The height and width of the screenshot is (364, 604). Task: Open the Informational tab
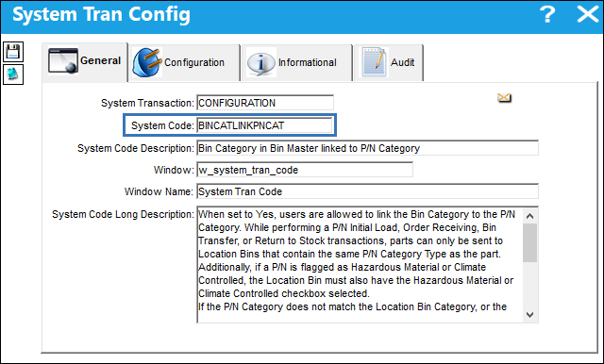click(296, 62)
